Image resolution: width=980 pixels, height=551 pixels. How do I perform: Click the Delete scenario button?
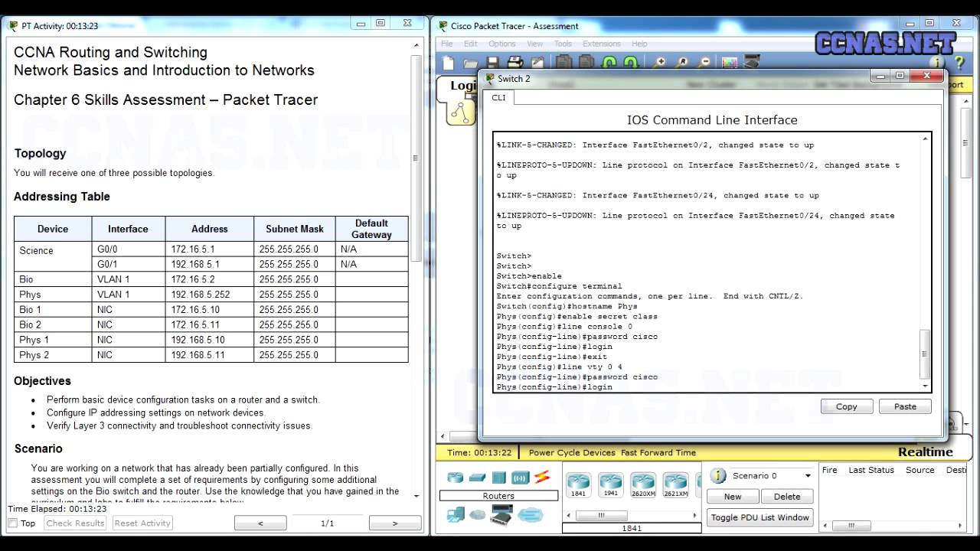786,497
